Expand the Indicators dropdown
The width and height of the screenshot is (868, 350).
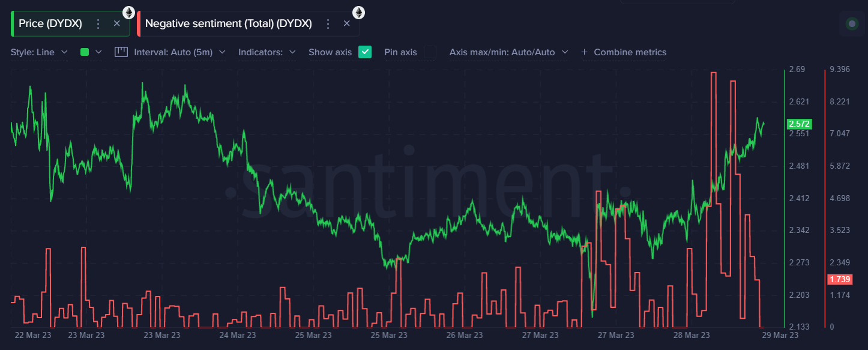267,52
